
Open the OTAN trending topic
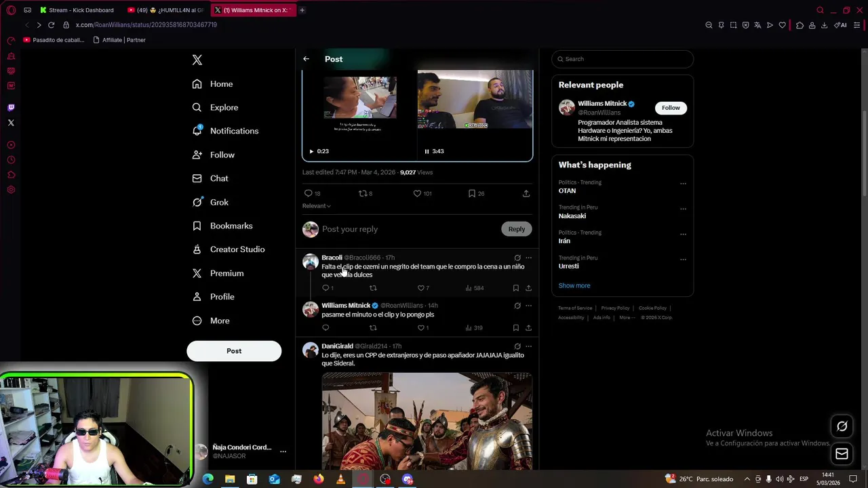[567, 191]
